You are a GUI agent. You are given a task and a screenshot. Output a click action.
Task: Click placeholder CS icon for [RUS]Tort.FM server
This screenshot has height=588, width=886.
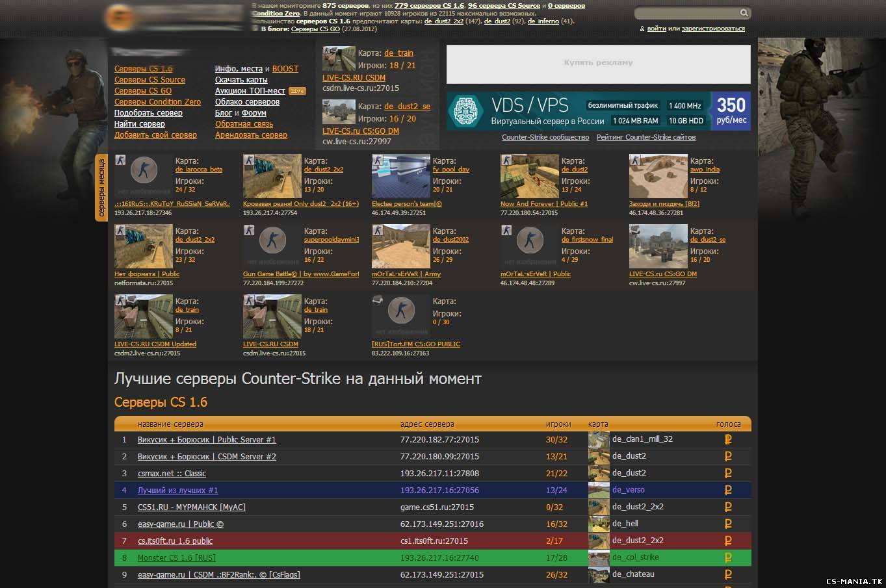pos(401,313)
